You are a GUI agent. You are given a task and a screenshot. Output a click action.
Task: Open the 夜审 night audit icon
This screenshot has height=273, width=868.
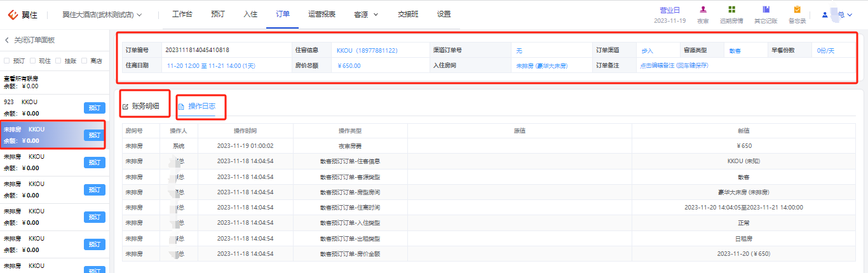pyautogui.click(x=703, y=10)
